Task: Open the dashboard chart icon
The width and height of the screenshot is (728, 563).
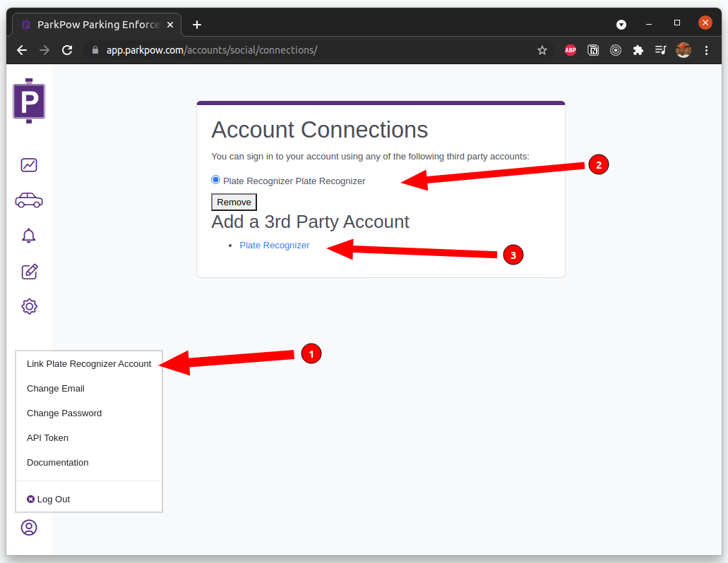Action: click(29, 165)
